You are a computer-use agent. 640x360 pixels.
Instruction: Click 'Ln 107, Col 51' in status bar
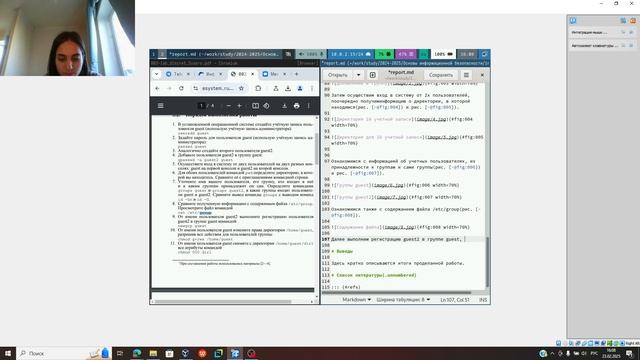click(x=455, y=300)
